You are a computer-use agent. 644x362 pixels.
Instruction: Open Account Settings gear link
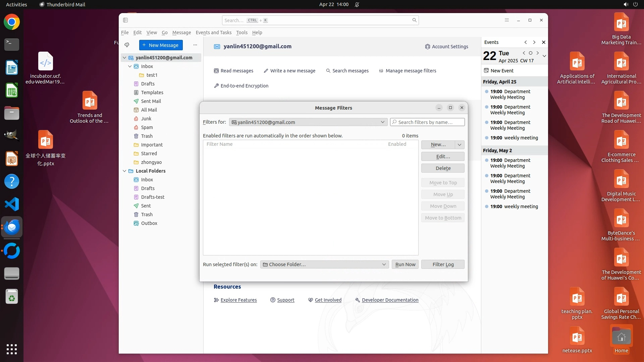446,47
